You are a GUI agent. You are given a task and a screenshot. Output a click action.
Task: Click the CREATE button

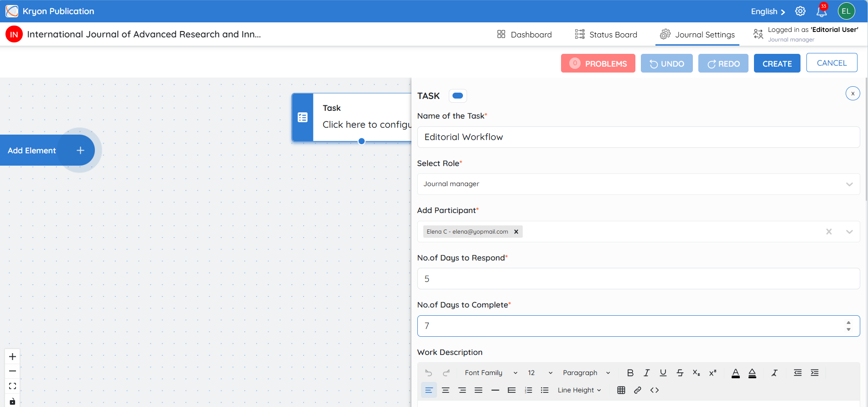click(x=777, y=63)
